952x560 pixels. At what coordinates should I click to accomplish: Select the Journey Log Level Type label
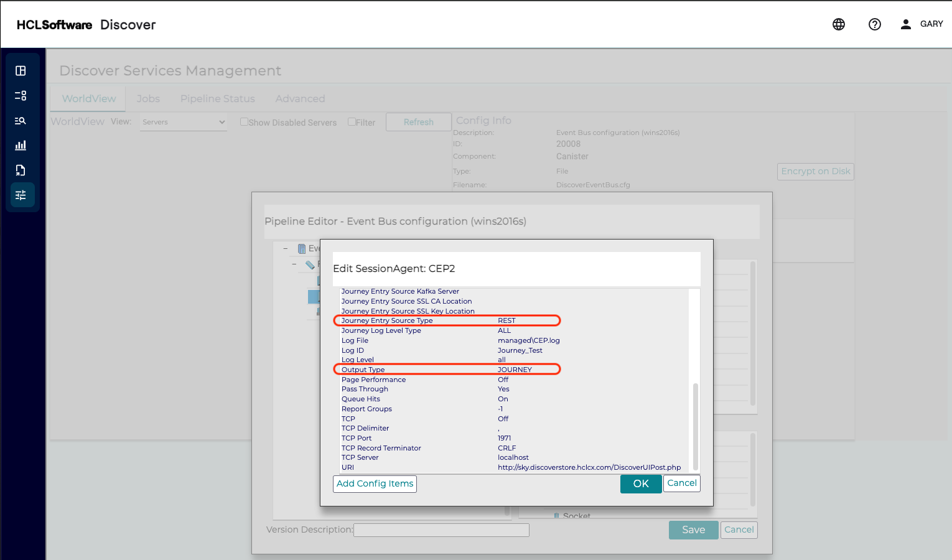(381, 330)
